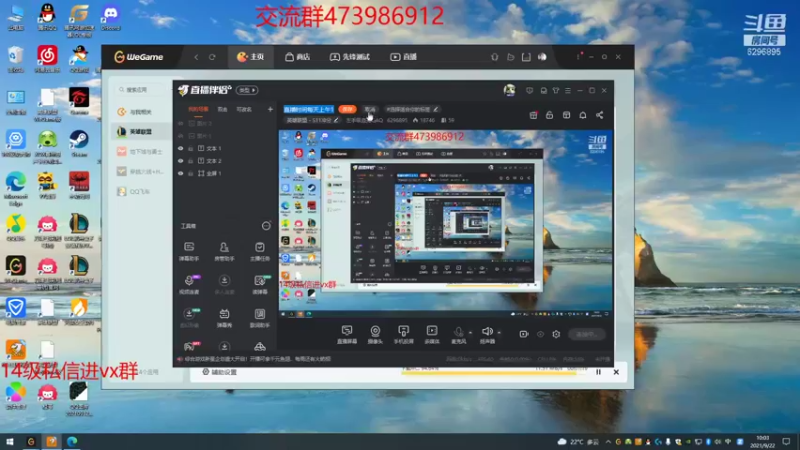Click the stream title text field
Screen dimensions: 800x450
(309, 109)
